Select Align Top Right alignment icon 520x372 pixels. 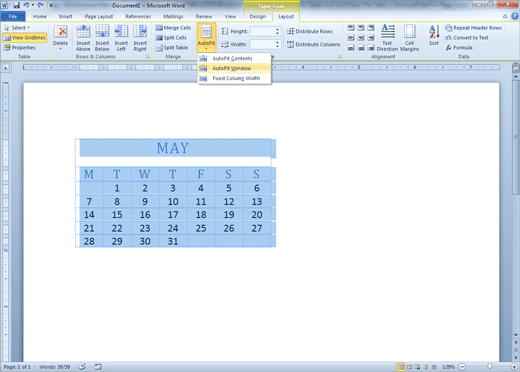click(x=371, y=28)
